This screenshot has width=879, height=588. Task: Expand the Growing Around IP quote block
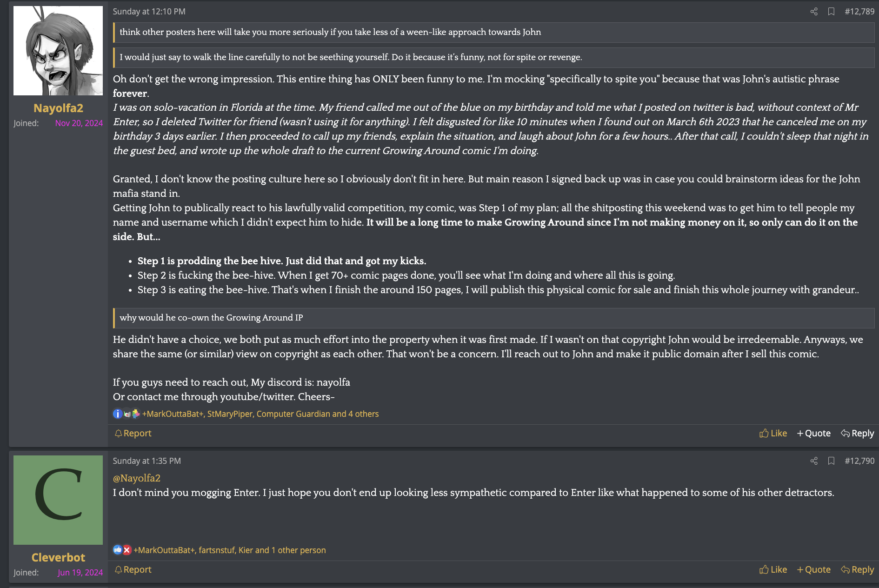click(x=494, y=318)
